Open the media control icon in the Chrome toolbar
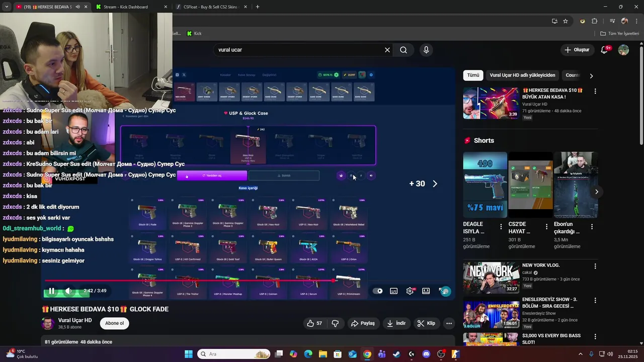The image size is (644, 362). point(612,21)
